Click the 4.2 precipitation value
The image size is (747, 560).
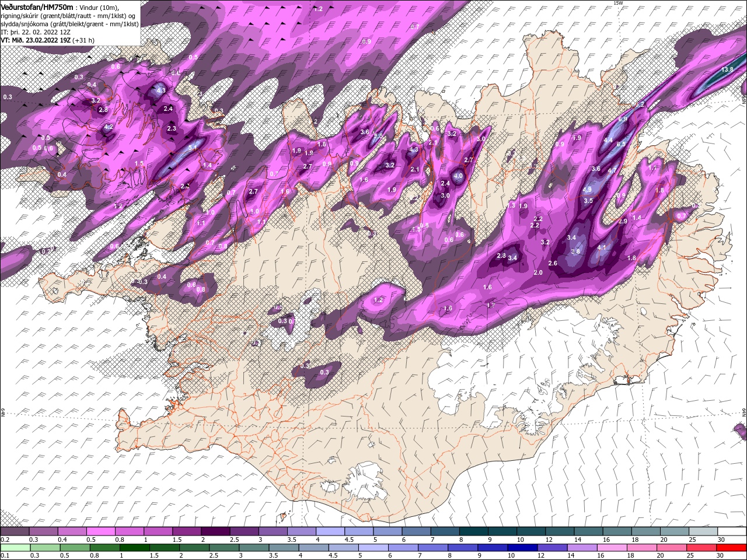(x=109, y=127)
